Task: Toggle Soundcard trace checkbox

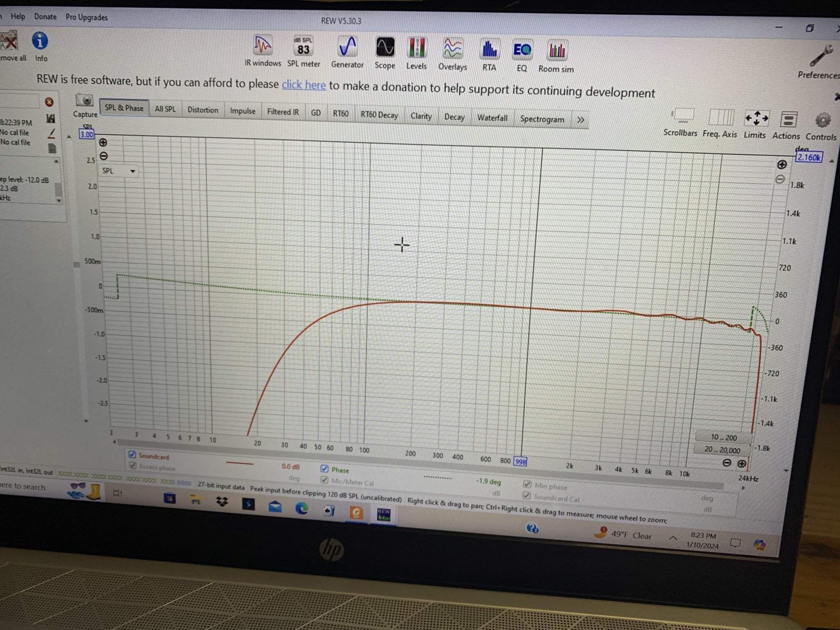Action: [x=132, y=454]
